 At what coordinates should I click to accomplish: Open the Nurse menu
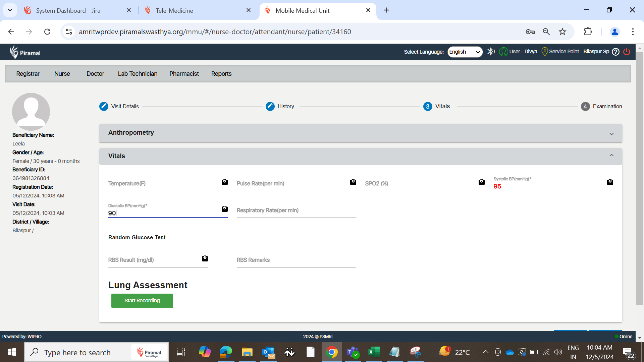pyautogui.click(x=62, y=74)
